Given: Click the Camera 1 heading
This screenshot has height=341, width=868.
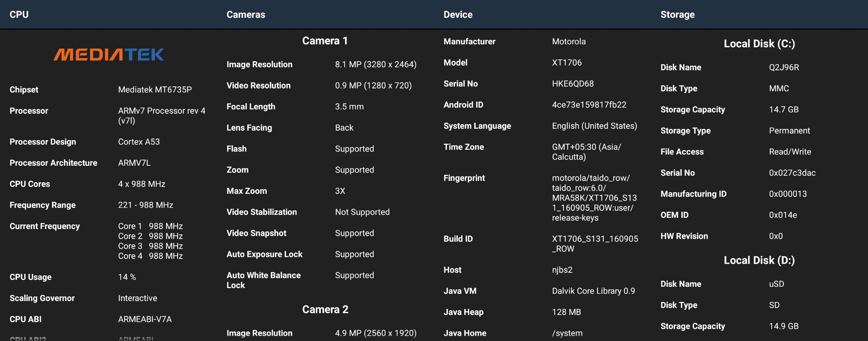Looking at the screenshot, I should pos(325,41).
